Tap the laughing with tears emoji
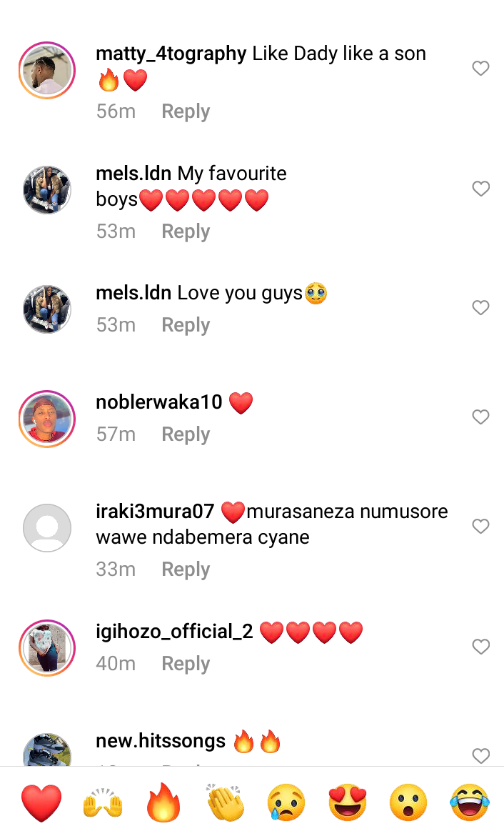The height and width of the screenshot is (836, 504). point(470,802)
